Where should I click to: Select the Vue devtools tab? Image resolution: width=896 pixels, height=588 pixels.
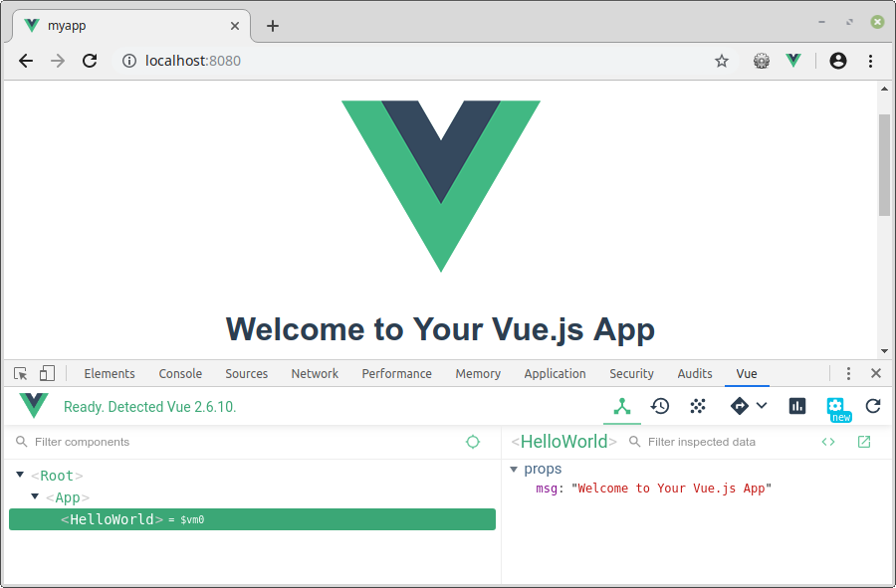tap(747, 373)
